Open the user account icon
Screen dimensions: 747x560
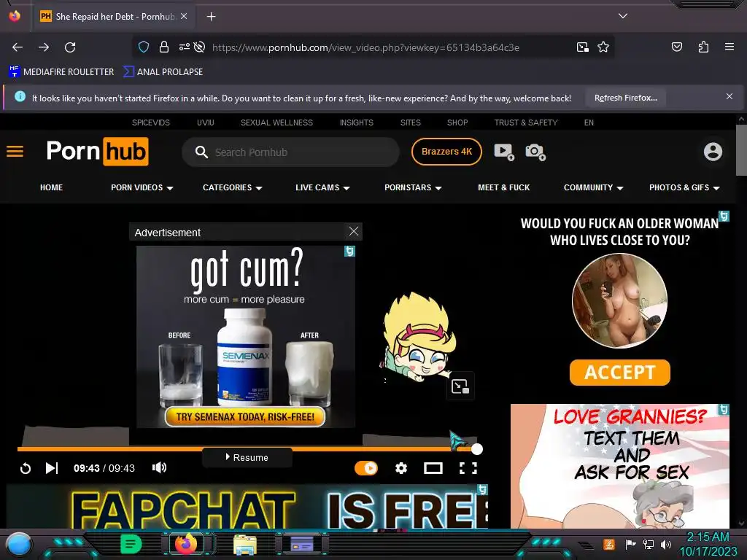[x=713, y=152]
